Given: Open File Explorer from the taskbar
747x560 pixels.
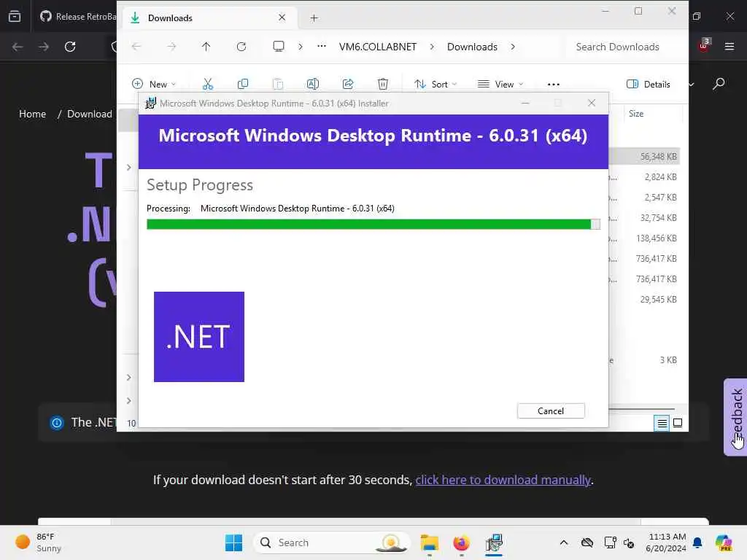Looking at the screenshot, I should pyautogui.click(x=429, y=542).
